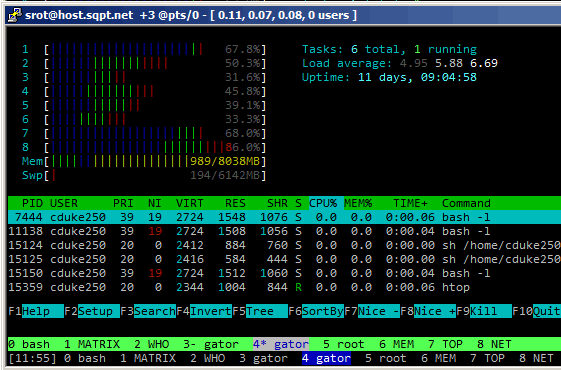The height and width of the screenshot is (370, 561).
Task: Switch to 5 root in green bar
Action: tap(344, 344)
